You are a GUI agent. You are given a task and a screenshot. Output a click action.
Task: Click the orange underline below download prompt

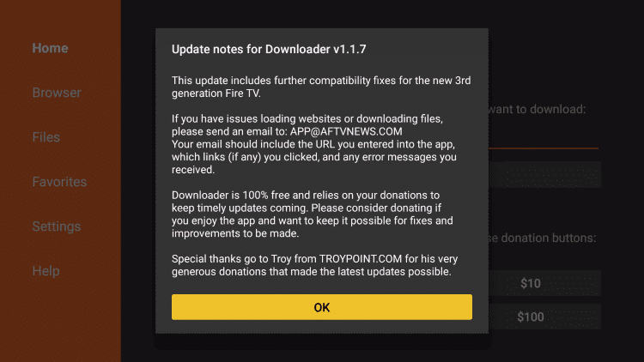click(544, 148)
